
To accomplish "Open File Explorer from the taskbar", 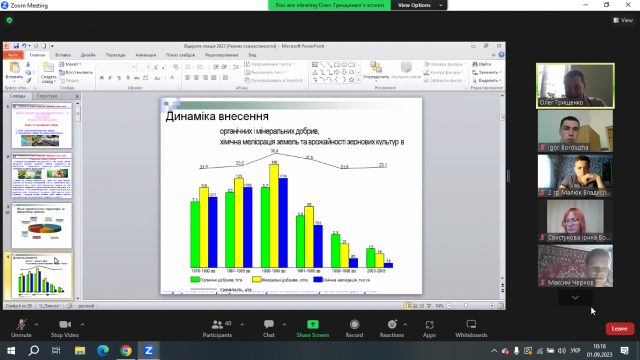I will pos(80,351).
